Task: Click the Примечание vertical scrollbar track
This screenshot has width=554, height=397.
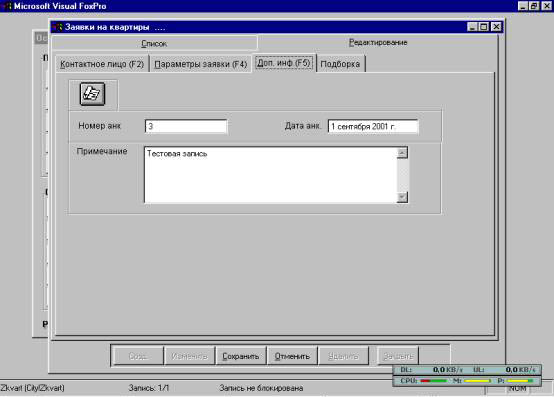Action: click(402, 175)
